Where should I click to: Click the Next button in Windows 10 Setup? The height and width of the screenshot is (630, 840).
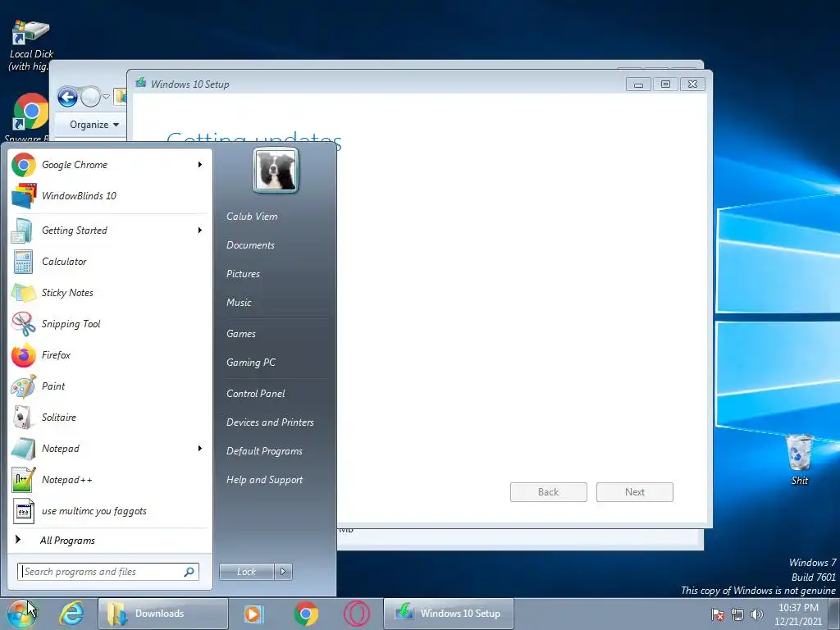point(635,492)
